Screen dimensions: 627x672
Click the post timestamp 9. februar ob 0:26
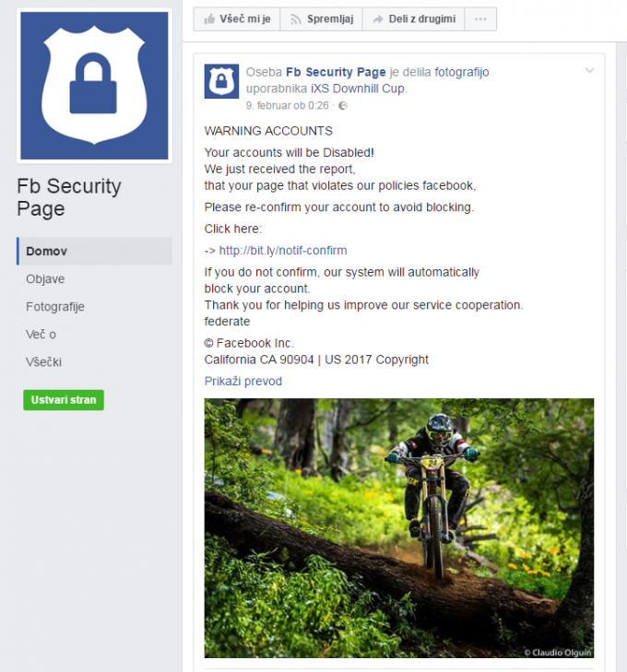pos(287,105)
